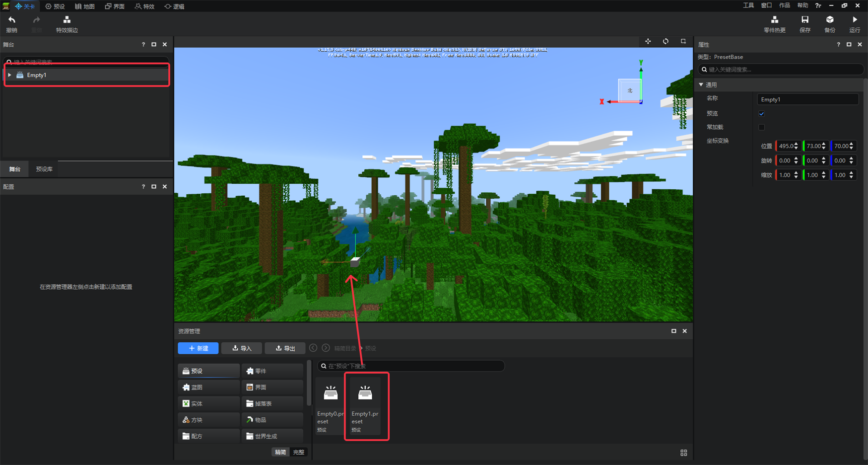Click the 运行 run play icon

pyautogui.click(x=855, y=20)
